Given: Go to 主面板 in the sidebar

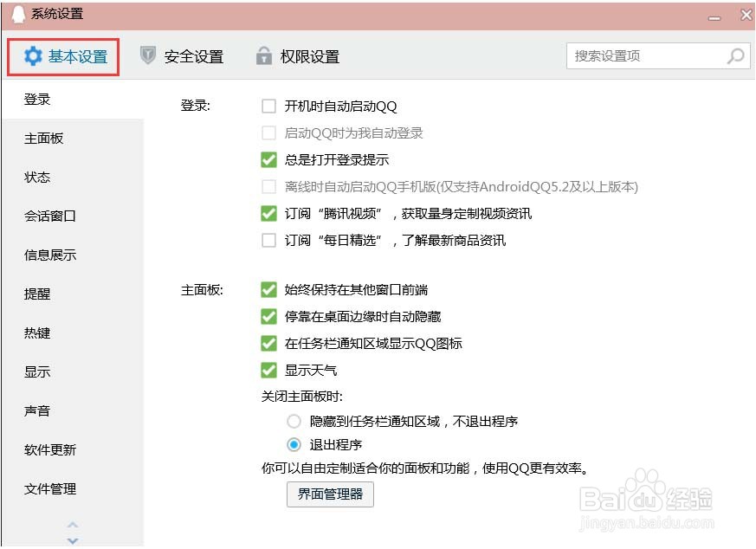Looking at the screenshot, I should (x=73, y=139).
